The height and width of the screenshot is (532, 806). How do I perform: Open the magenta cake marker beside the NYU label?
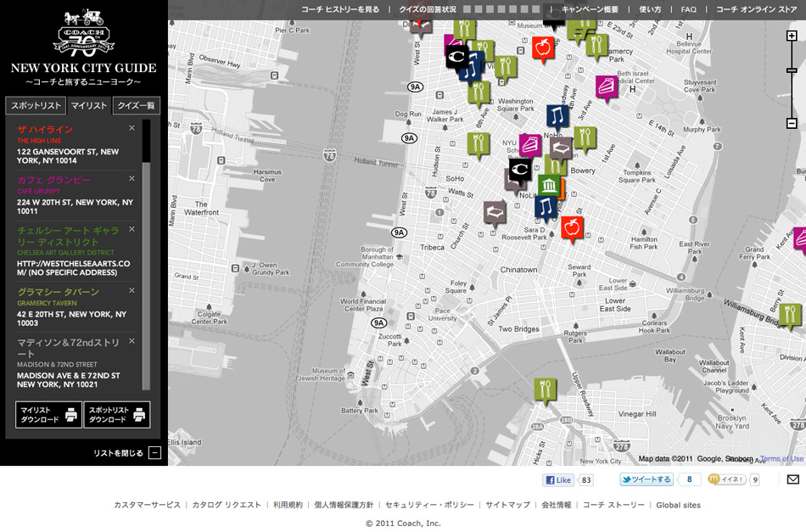click(530, 146)
